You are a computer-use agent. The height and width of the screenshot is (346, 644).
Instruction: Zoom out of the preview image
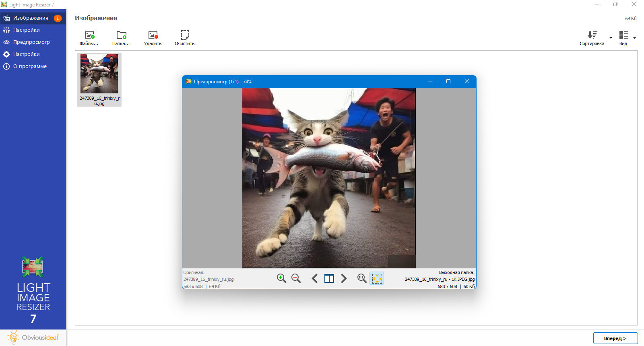(296, 278)
